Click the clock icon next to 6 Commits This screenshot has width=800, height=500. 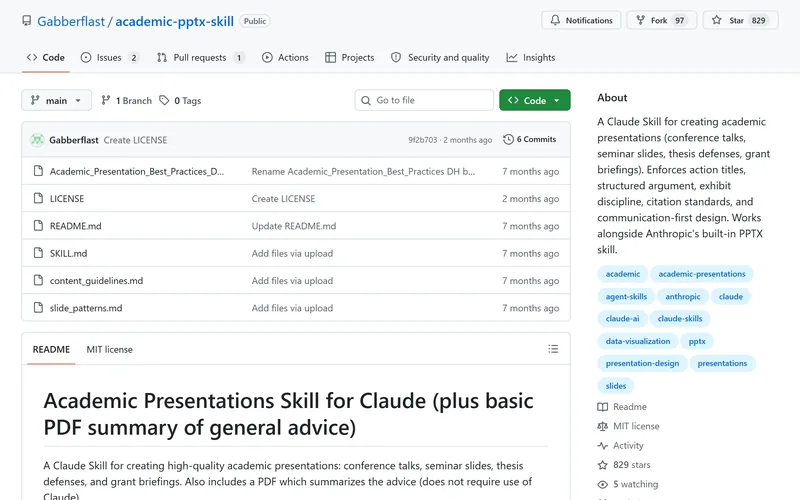[508, 139]
